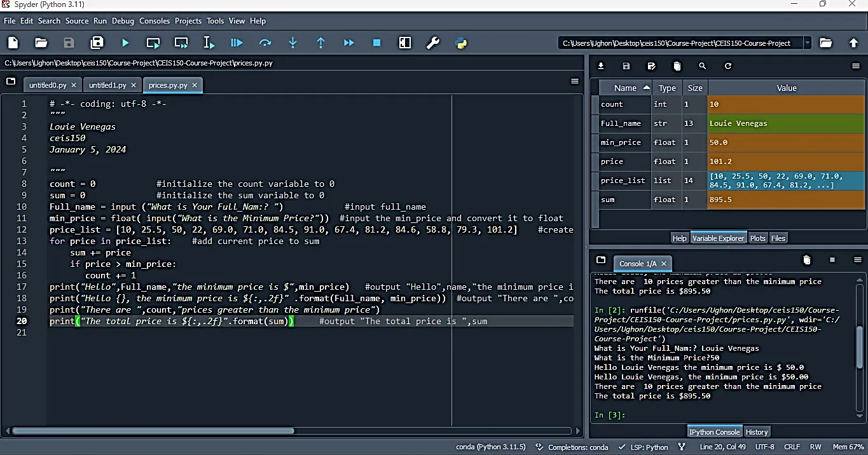868x455 pixels.
Task: Step into function debugger icon
Action: point(293,43)
